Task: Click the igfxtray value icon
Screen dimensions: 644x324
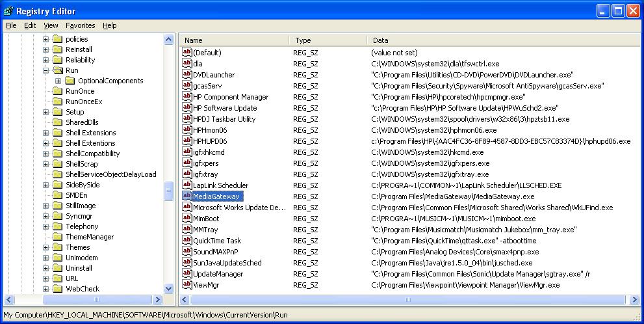Action: point(187,174)
